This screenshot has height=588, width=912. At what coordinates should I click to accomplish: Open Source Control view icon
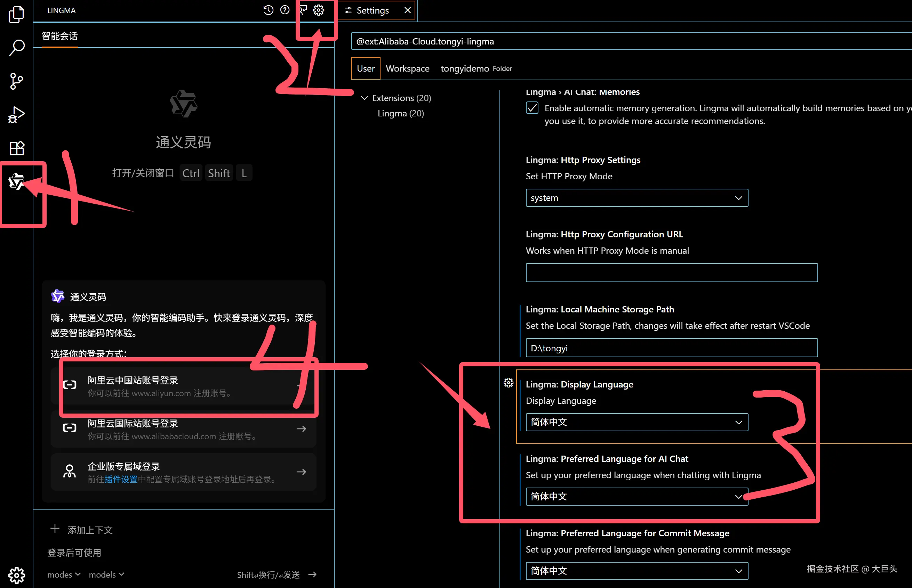click(16, 81)
